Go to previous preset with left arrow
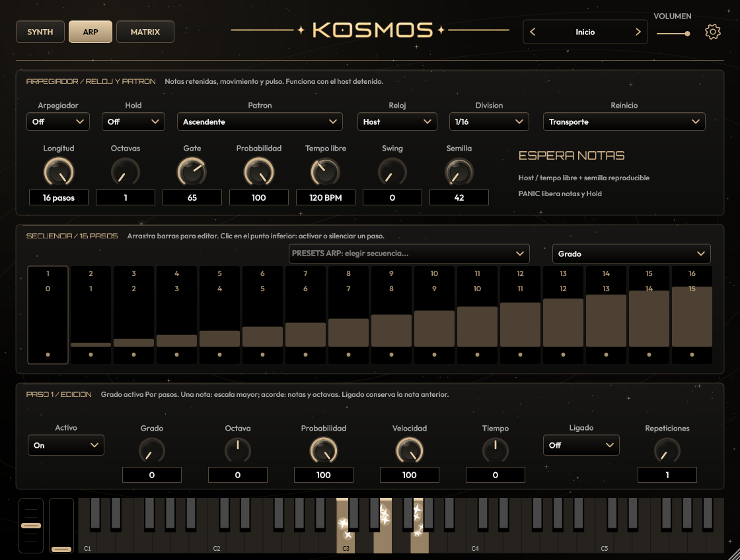This screenshot has width=740, height=560. 533,32
